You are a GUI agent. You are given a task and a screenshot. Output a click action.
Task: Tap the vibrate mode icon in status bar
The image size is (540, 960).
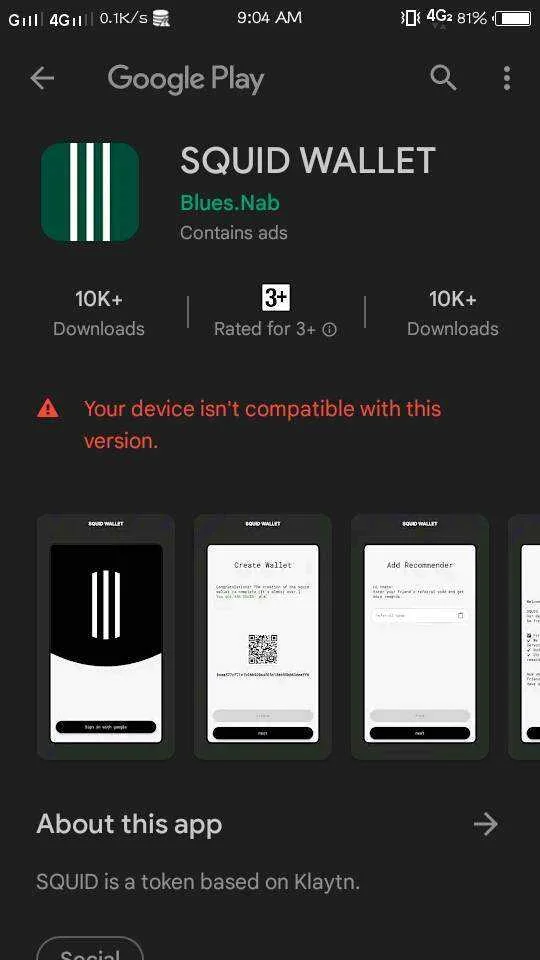(410, 18)
